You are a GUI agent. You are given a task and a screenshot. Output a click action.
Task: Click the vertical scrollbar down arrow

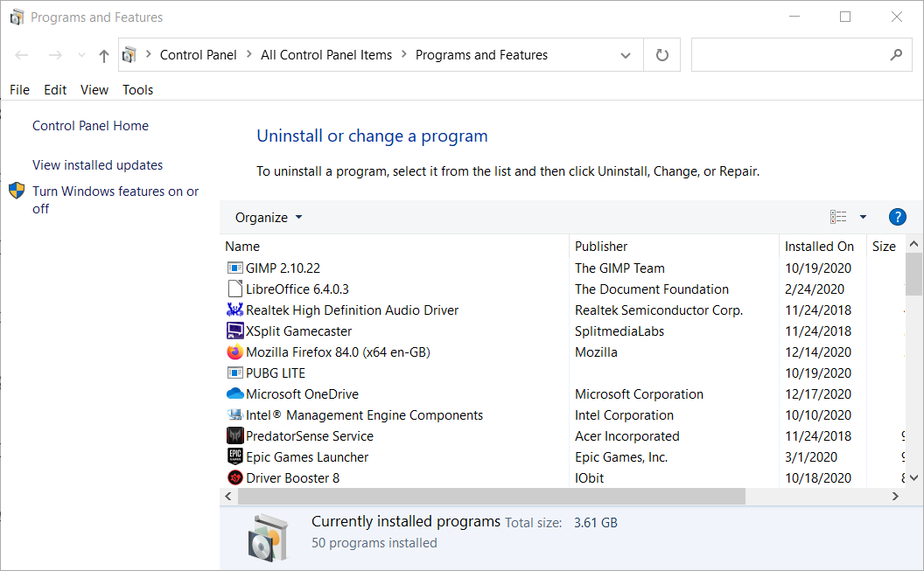(x=914, y=478)
